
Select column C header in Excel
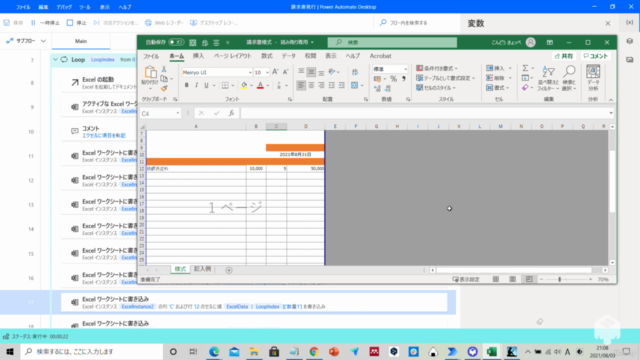pyautogui.click(x=276, y=127)
